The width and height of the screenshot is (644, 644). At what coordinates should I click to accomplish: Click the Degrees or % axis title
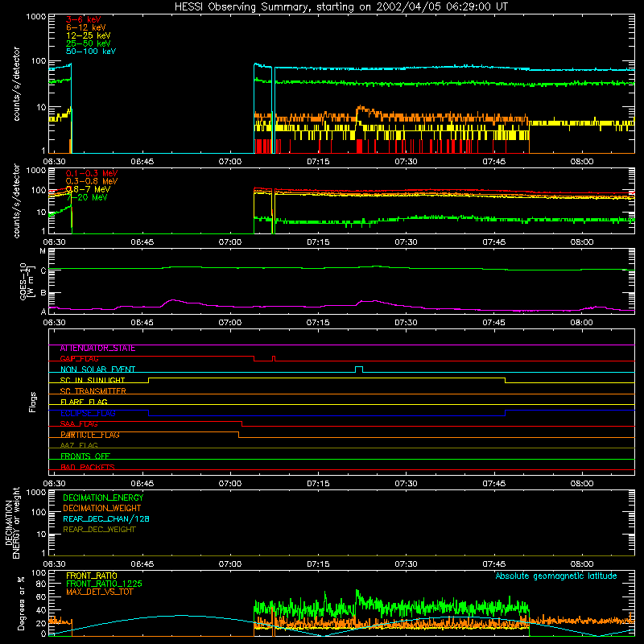point(21,603)
